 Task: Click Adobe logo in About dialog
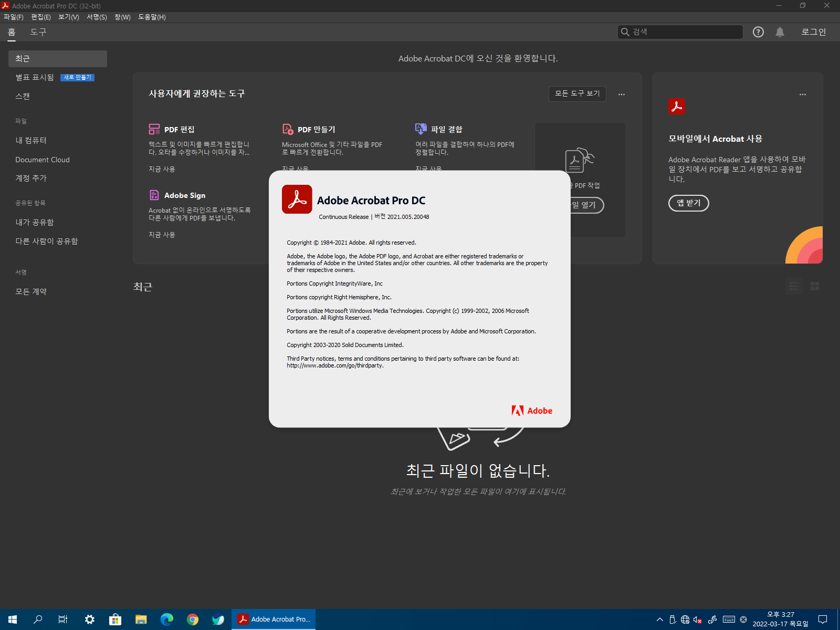[x=532, y=411]
